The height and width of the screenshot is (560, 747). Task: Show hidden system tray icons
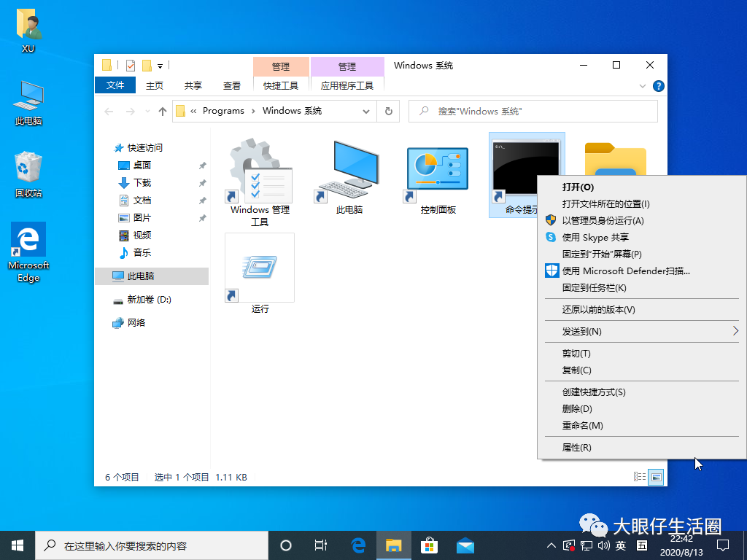(x=551, y=545)
